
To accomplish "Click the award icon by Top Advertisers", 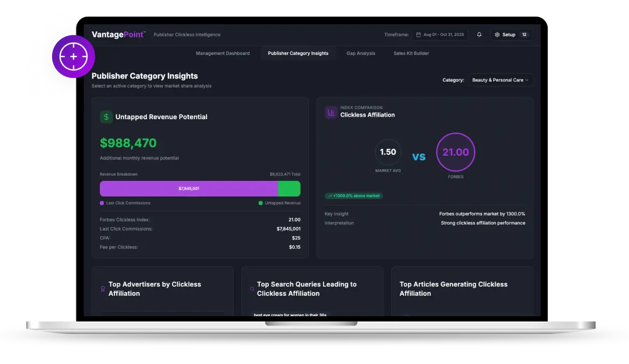I will 103,289.
